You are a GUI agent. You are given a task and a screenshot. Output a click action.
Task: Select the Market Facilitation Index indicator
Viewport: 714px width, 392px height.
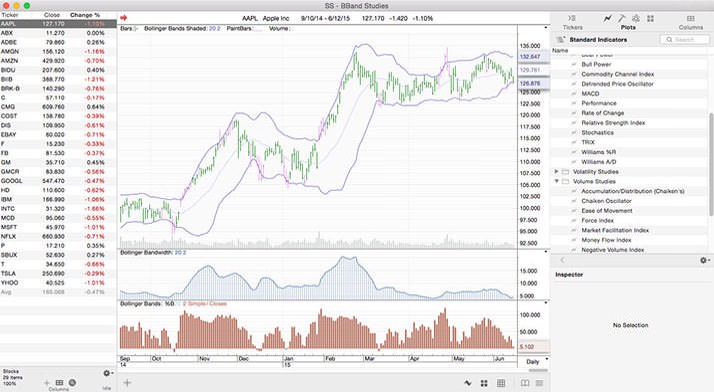tap(615, 230)
